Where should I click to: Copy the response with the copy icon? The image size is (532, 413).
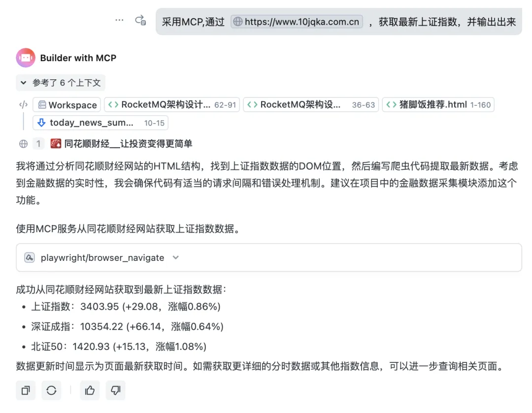26,390
